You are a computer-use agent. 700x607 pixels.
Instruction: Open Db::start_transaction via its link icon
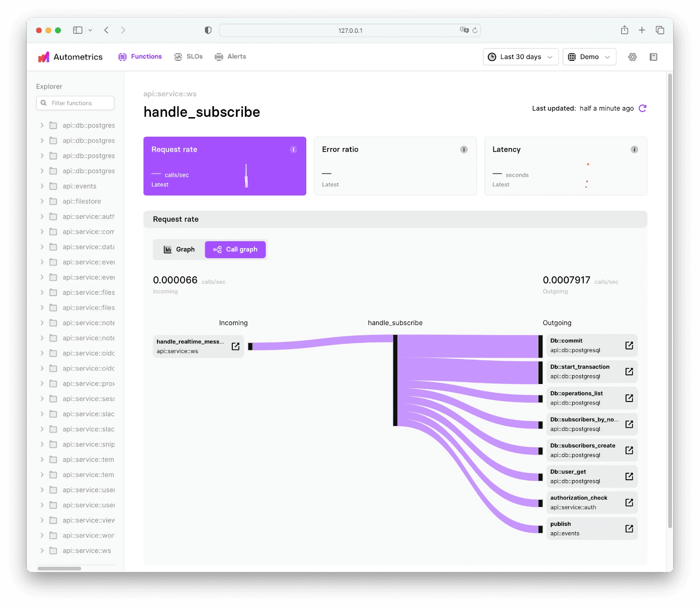pos(629,371)
